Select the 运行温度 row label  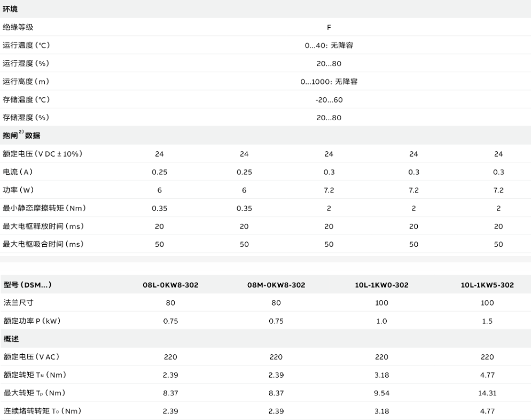click(x=26, y=45)
